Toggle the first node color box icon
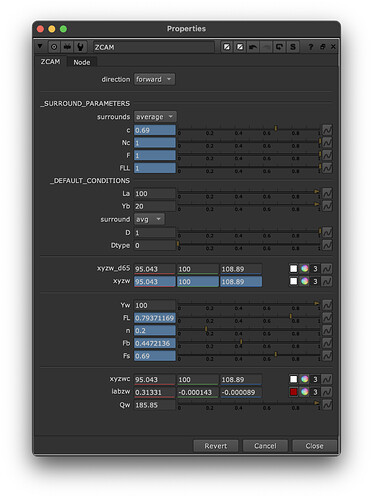Viewport: 373px width, 499px height. pos(226,47)
